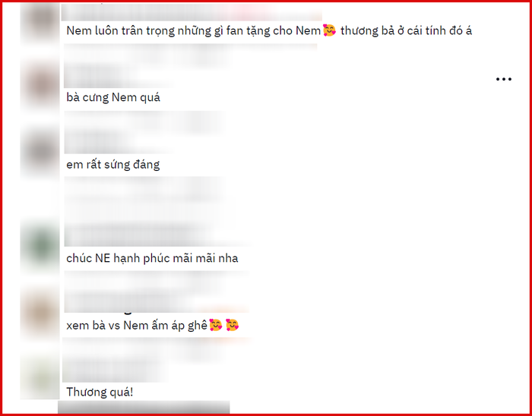532x416 pixels.
Task: Click first emoji after 'ấm áp ghê'
Action: 215,325
